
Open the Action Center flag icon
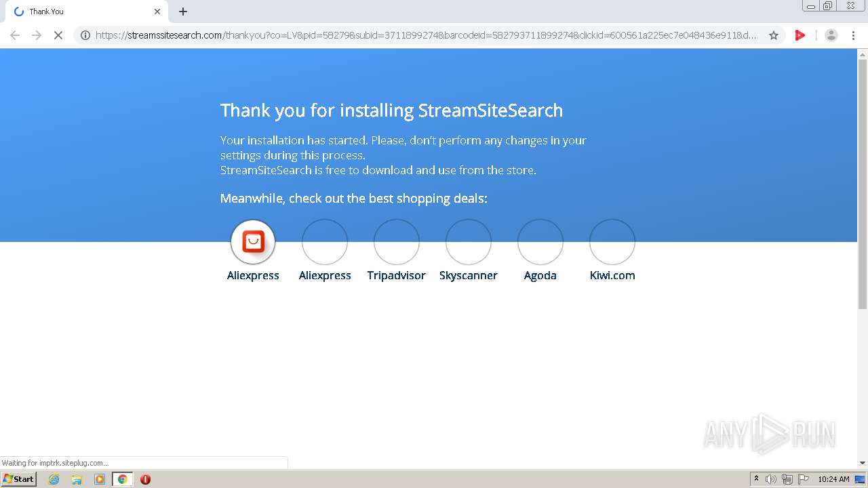point(804,479)
